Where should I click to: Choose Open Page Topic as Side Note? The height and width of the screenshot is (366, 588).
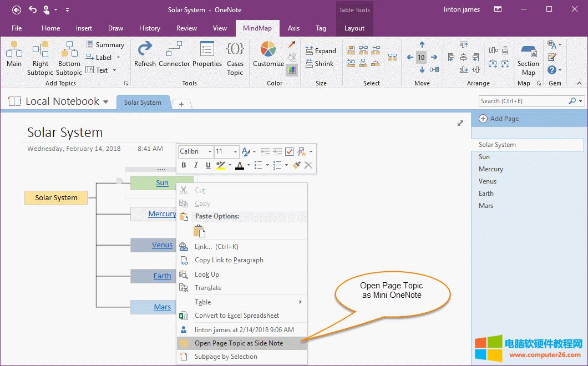pos(239,343)
